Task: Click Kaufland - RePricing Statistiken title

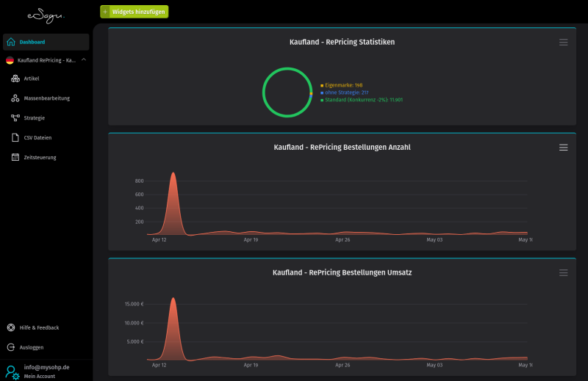Action: pyautogui.click(x=342, y=42)
